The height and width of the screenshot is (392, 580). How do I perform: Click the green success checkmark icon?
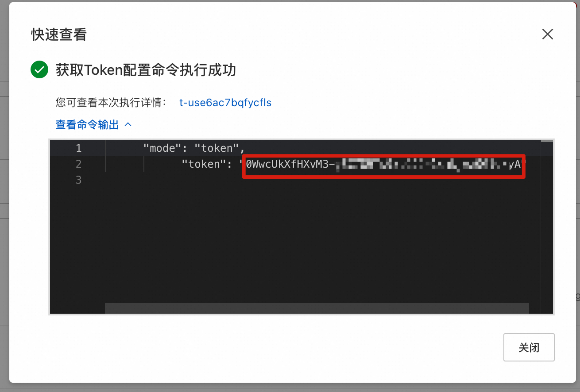[39, 70]
